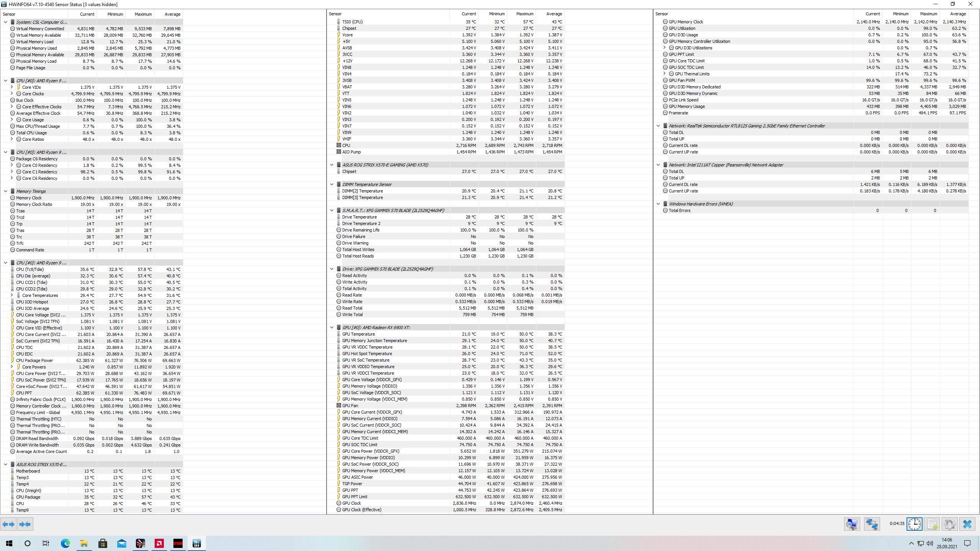980x551 pixels.
Task: Open Task View on the taskbar
Action: pos(46,543)
